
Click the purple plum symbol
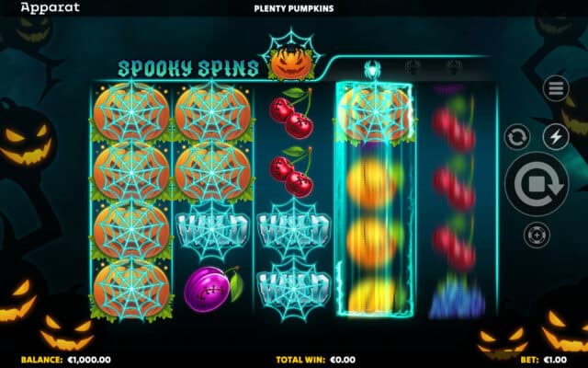pyautogui.click(x=213, y=288)
